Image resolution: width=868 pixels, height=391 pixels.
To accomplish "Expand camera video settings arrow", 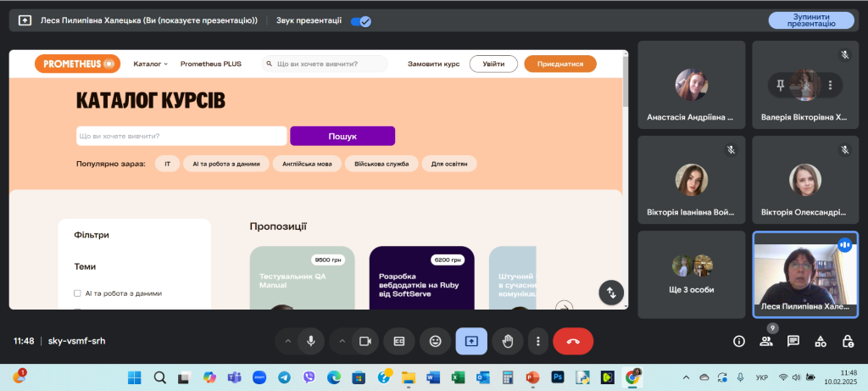I will pos(342,341).
